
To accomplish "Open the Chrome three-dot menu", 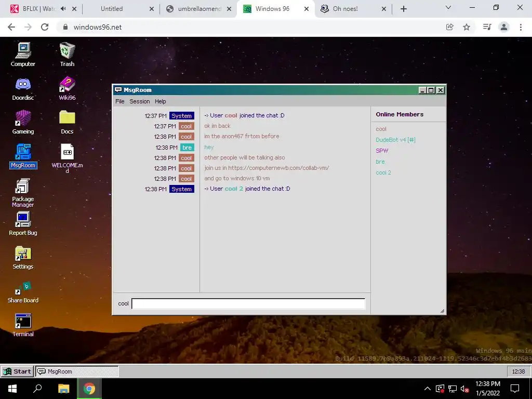I will (521, 27).
